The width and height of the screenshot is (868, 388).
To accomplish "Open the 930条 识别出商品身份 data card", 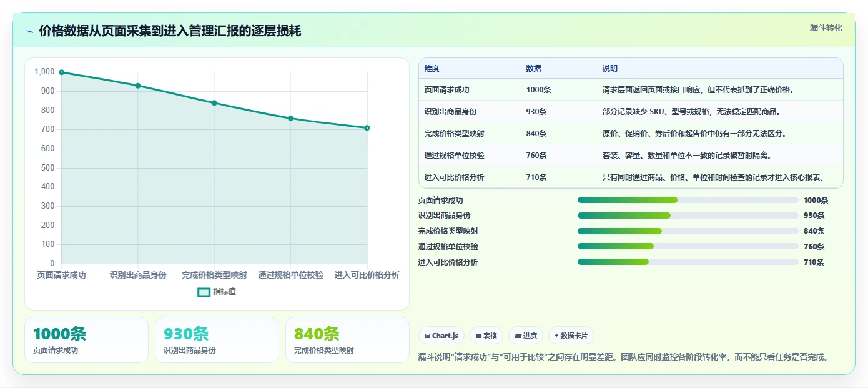I will 217,340.
